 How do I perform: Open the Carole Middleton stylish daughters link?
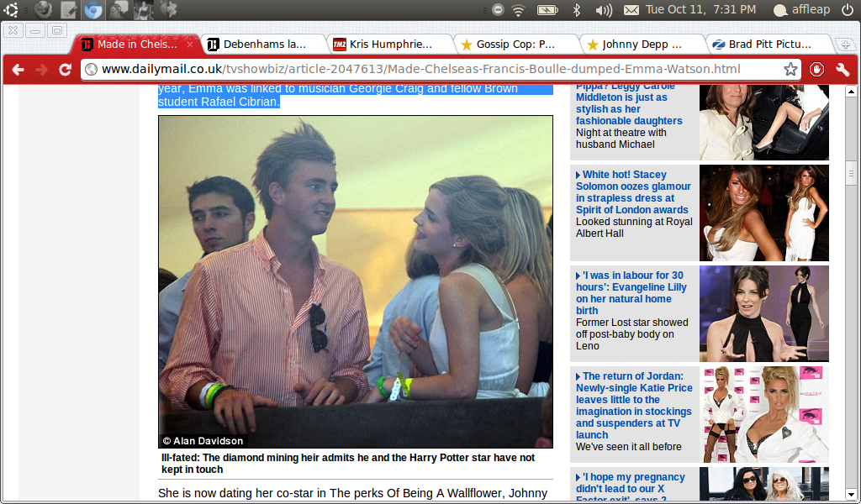point(629,103)
